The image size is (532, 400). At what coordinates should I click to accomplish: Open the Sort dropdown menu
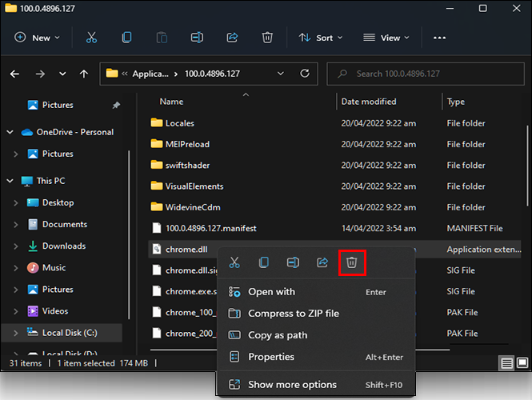320,38
